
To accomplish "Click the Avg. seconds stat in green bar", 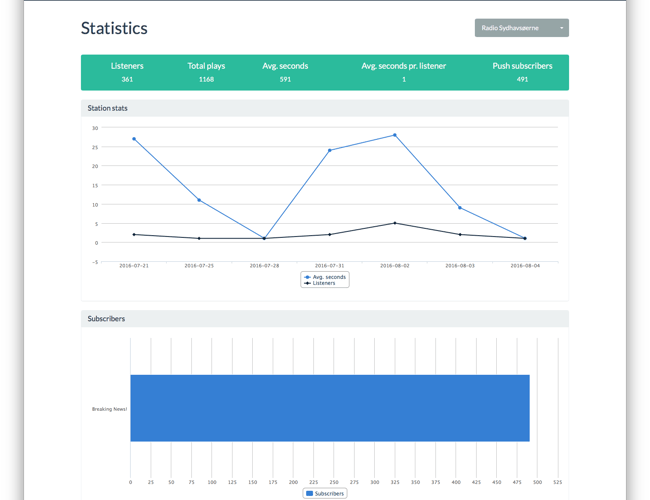I will pyautogui.click(x=285, y=72).
